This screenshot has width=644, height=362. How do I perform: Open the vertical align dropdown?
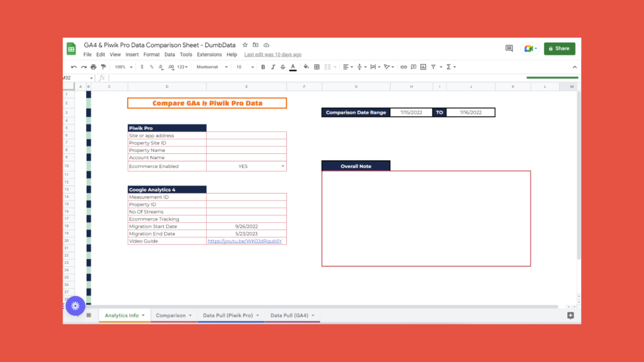click(362, 67)
